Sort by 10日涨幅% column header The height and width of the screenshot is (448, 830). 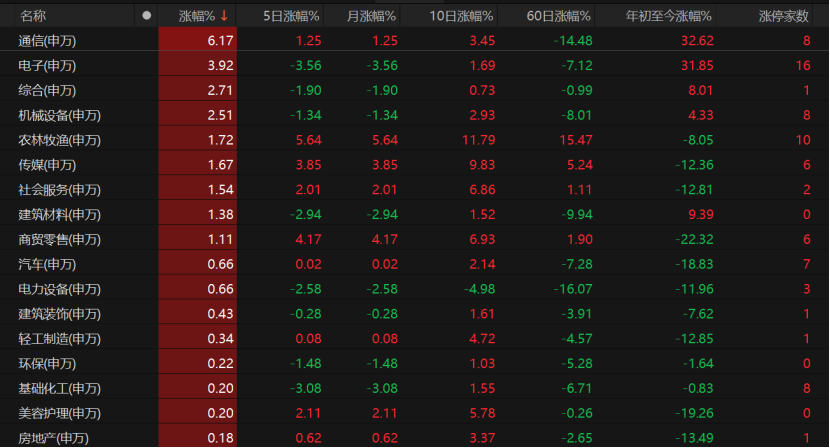tap(461, 16)
